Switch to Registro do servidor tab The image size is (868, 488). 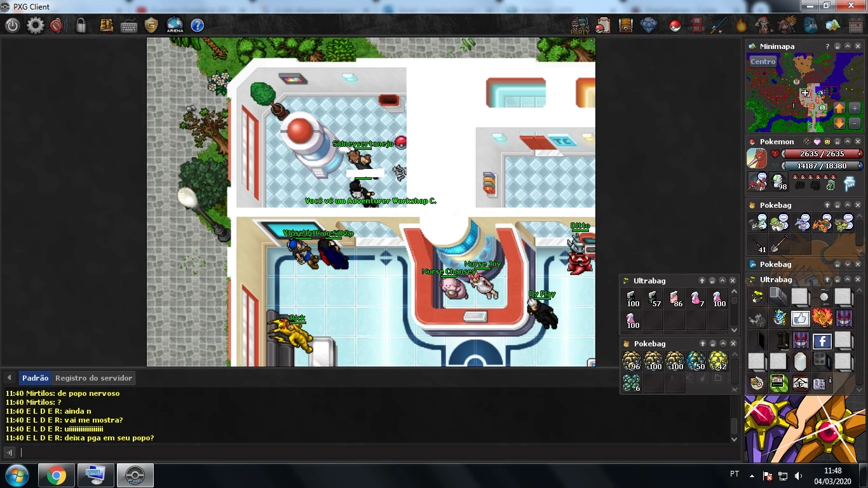click(x=93, y=377)
